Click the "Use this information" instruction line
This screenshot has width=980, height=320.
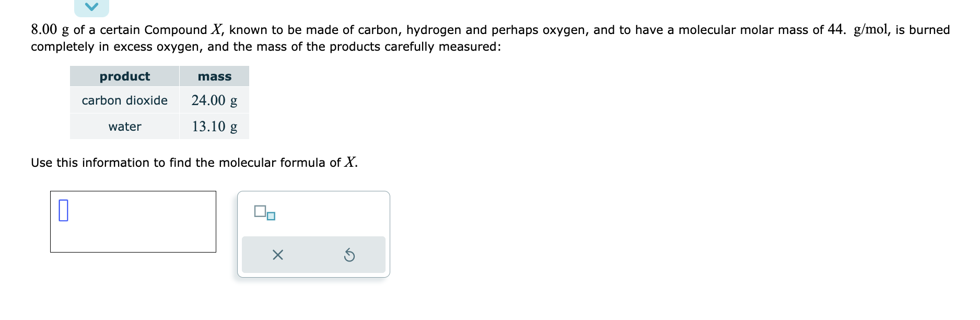pyautogui.click(x=194, y=163)
